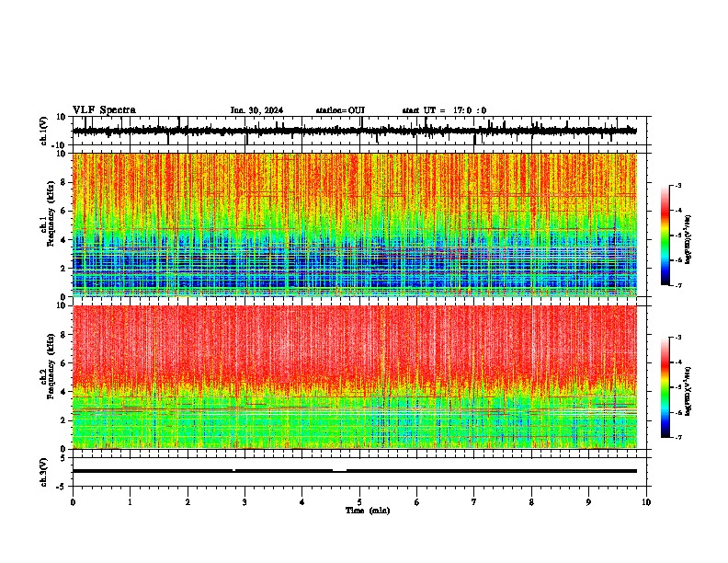Click the 'ch.1(V)' axis label
Screen dimensions: 728x563
pos(44,131)
